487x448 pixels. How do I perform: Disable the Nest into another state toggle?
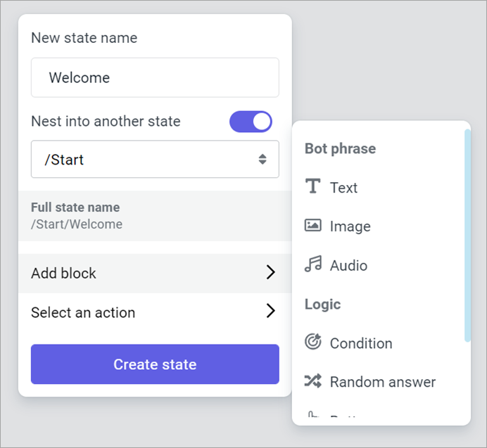pos(251,121)
